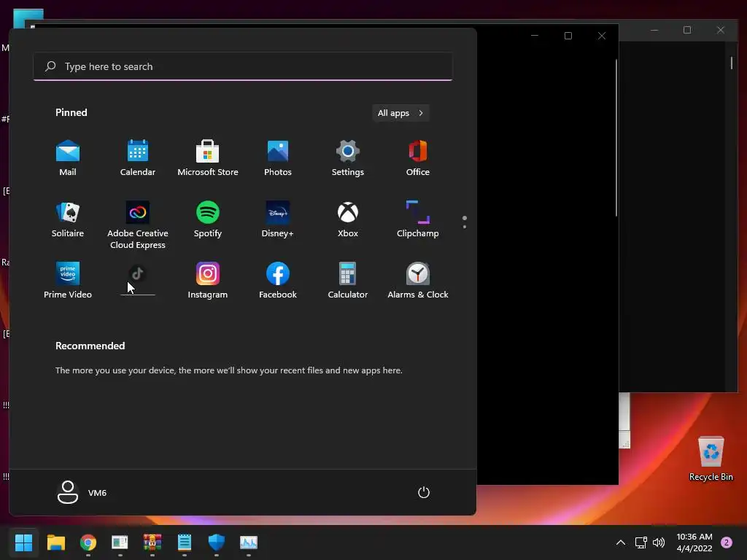Launch Instagram
The height and width of the screenshot is (560, 747).
pyautogui.click(x=208, y=281)
